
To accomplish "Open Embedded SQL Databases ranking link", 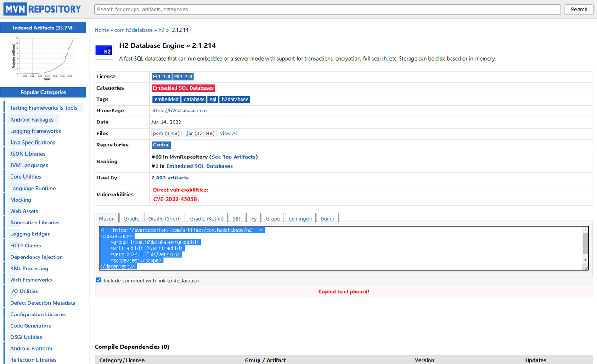I will (199, 166).
